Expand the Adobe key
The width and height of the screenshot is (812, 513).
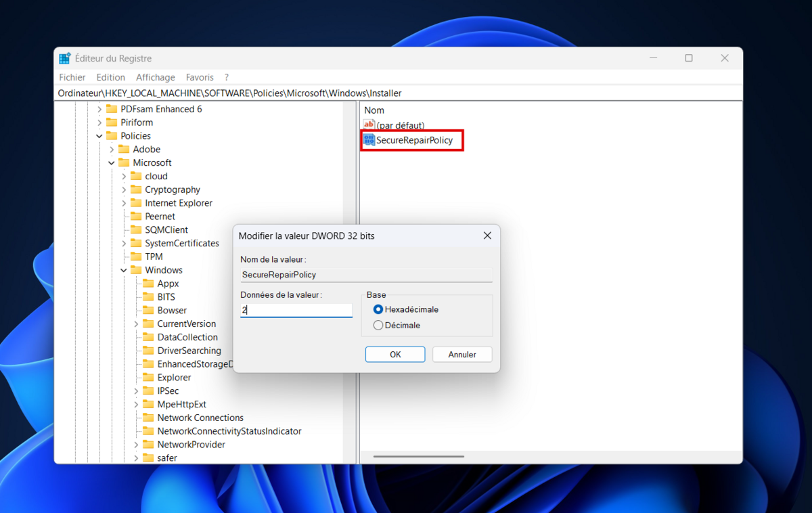pos(112,149)
